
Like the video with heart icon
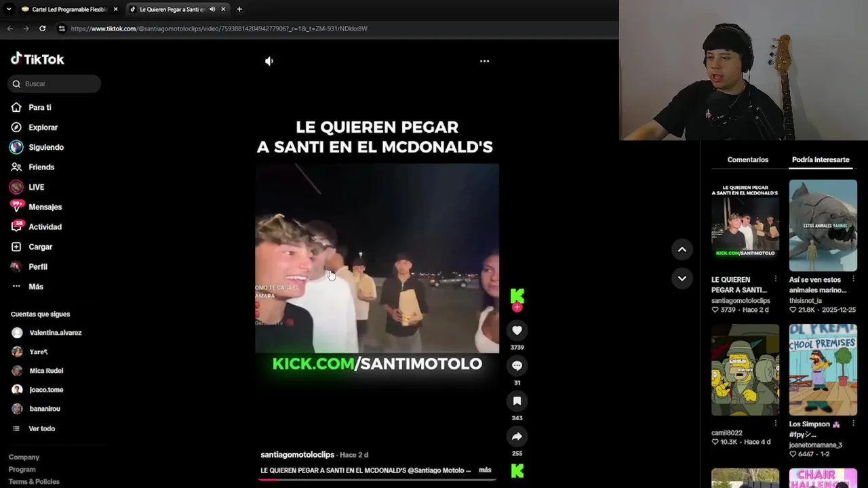[517, 330]
